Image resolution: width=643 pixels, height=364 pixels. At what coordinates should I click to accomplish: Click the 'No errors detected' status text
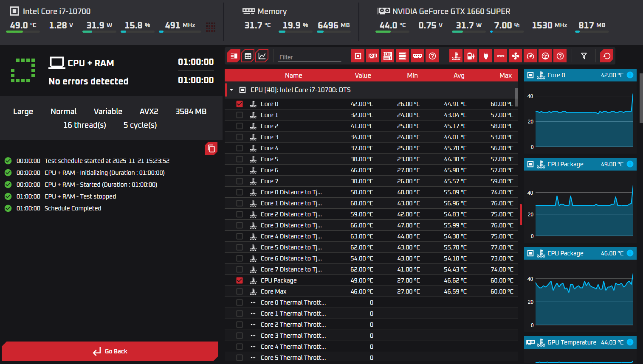click(x=88, y=81)
